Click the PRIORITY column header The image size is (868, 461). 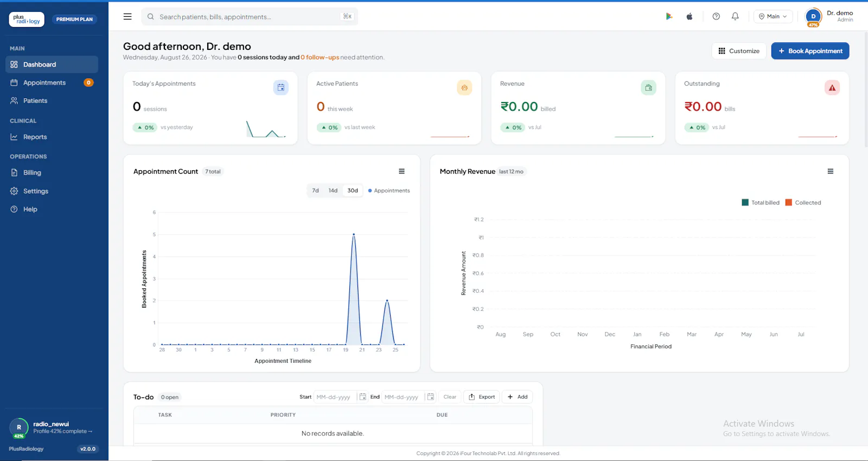(283, 415)
